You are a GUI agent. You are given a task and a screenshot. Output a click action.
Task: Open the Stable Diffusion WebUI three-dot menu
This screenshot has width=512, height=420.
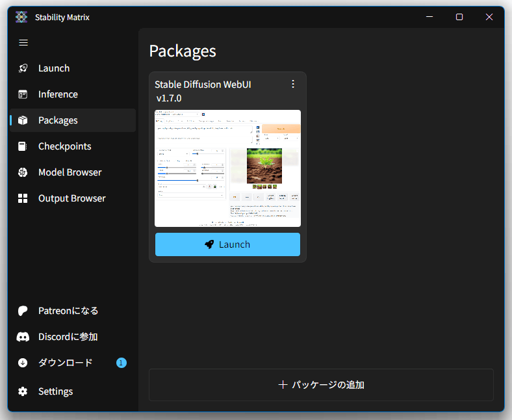[293, 84]
